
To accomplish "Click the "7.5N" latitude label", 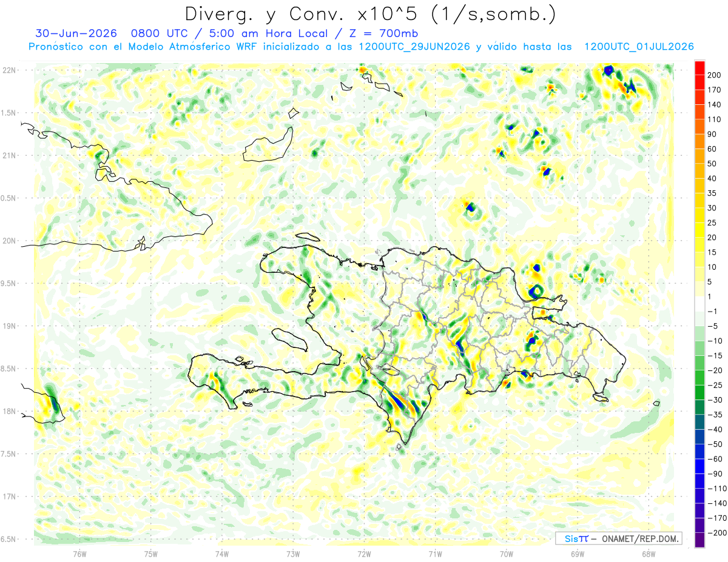I will 9,453.
